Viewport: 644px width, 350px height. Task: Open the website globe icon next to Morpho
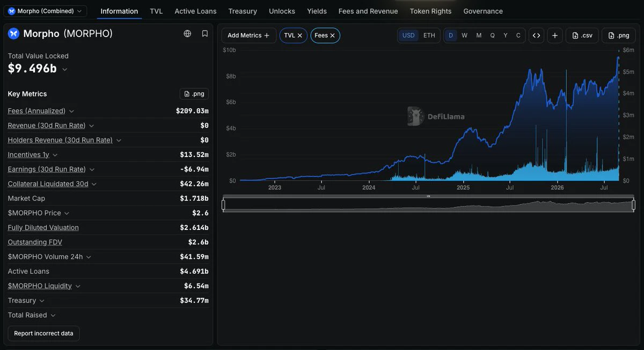(x=187, y=33)
